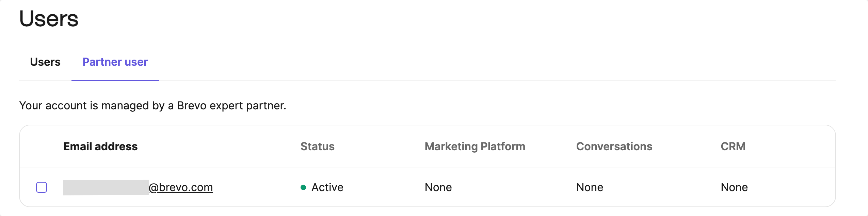Click the Brevo expert partner message

pos(152,106)
